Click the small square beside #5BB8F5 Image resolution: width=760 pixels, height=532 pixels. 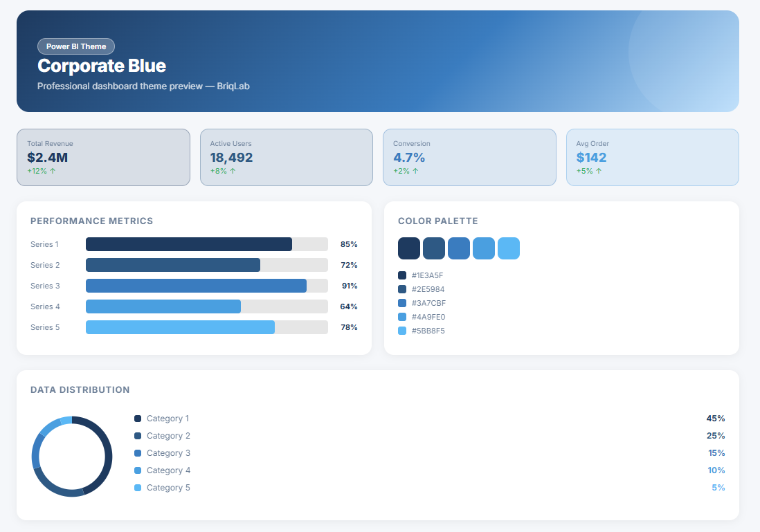click(402, 331)
